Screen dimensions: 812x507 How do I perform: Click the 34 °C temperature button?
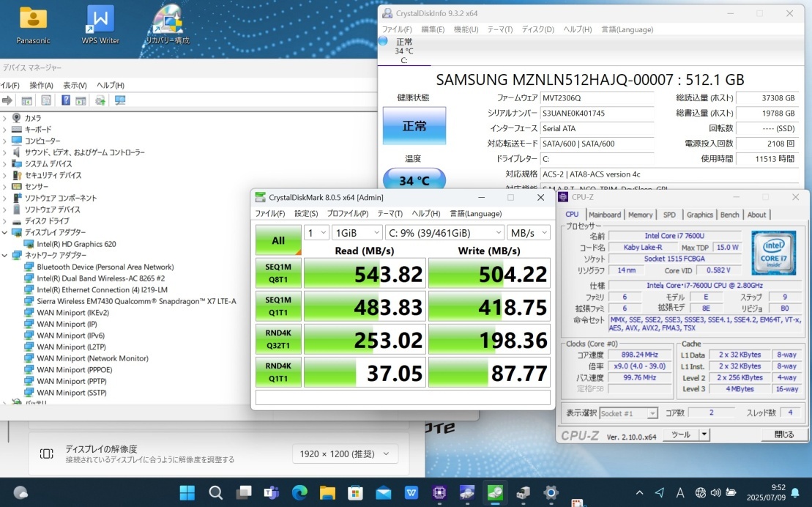coord(414,179)
